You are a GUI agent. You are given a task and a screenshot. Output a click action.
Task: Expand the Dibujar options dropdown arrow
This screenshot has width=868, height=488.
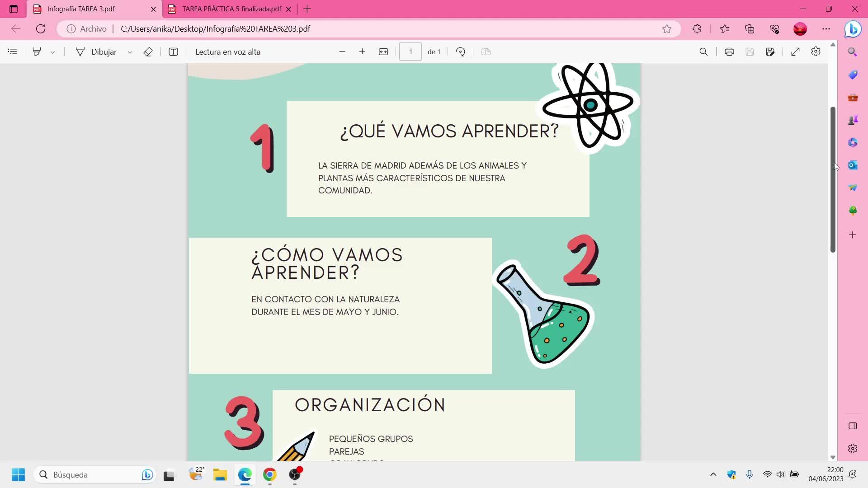pyautogui.click(x=130, y=52)
